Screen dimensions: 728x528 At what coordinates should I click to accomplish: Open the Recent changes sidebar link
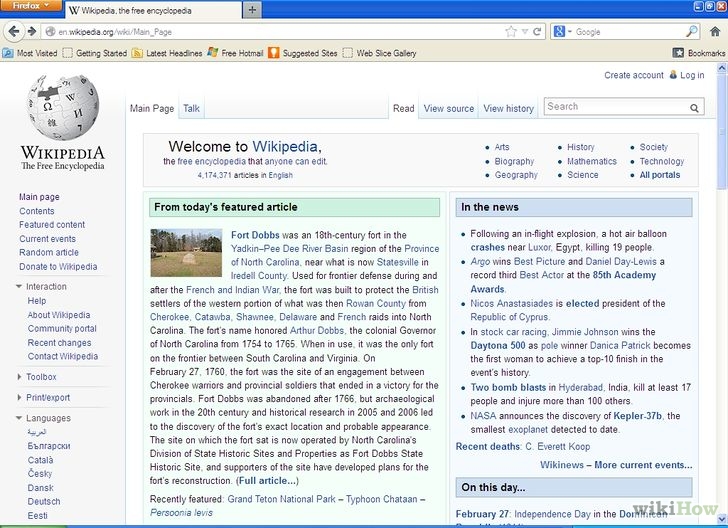59,343
